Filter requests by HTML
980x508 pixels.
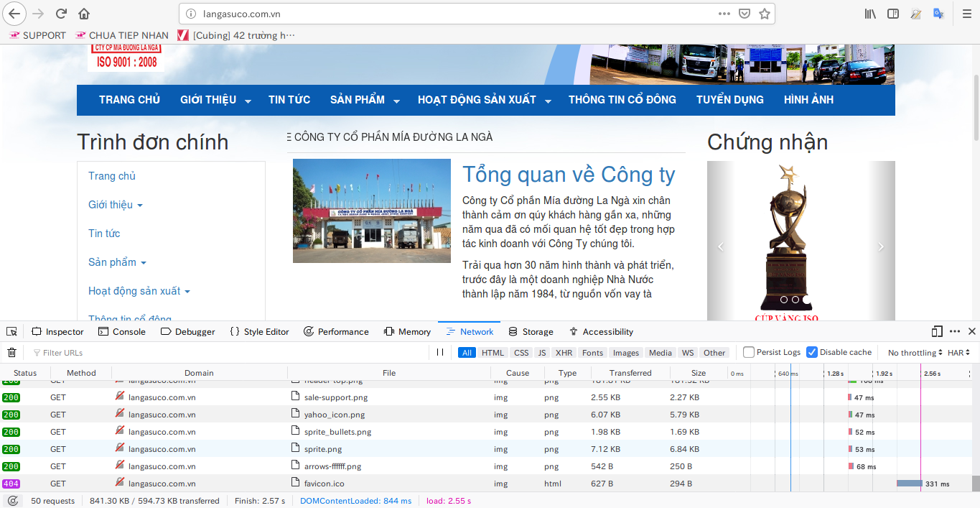(493, 353)
